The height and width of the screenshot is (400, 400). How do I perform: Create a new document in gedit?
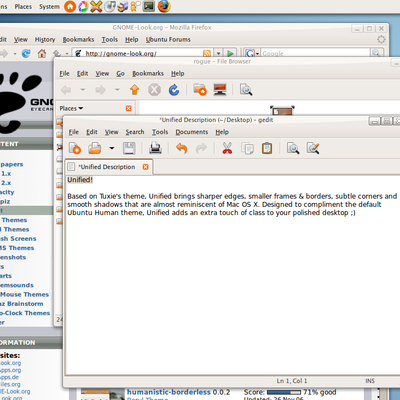75,148
